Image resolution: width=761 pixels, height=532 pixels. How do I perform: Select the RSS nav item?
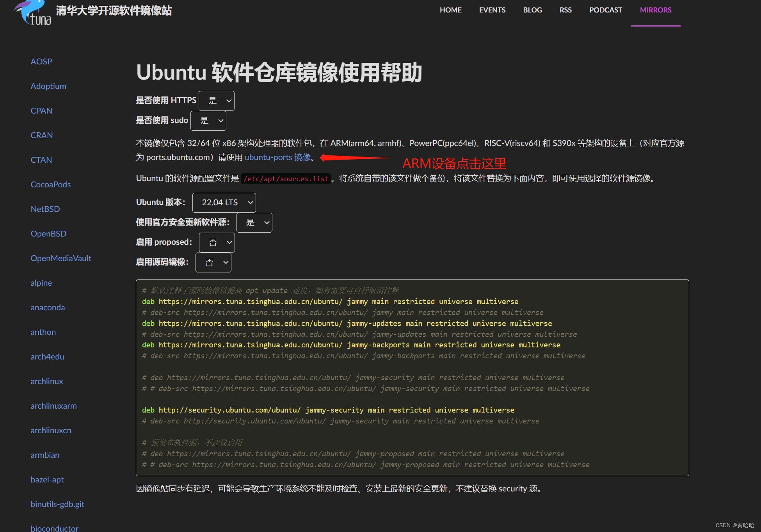[565, 10]
